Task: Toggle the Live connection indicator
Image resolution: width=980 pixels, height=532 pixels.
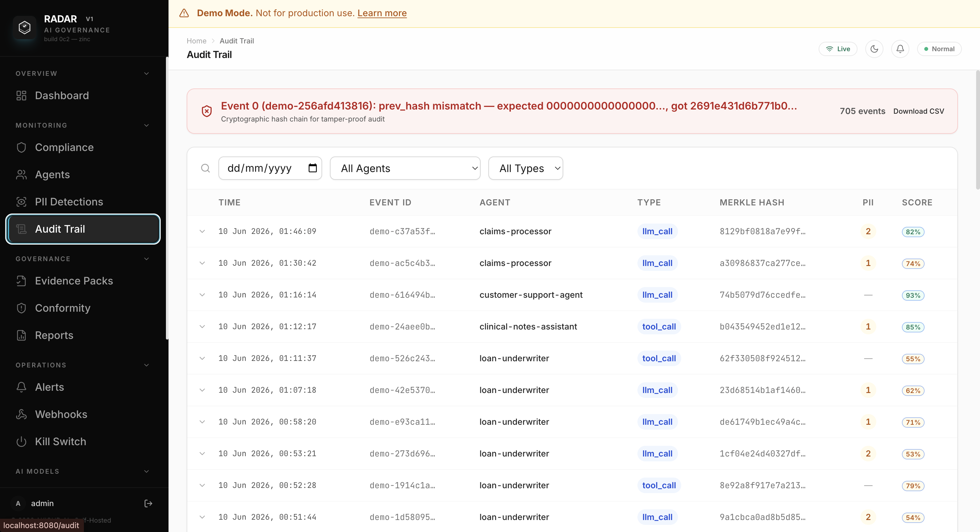Action: 838,49
